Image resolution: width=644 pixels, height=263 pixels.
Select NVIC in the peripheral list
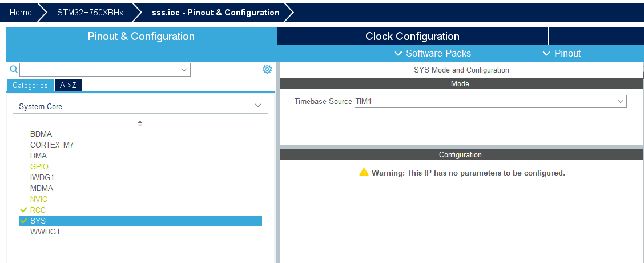coord(39,199)
